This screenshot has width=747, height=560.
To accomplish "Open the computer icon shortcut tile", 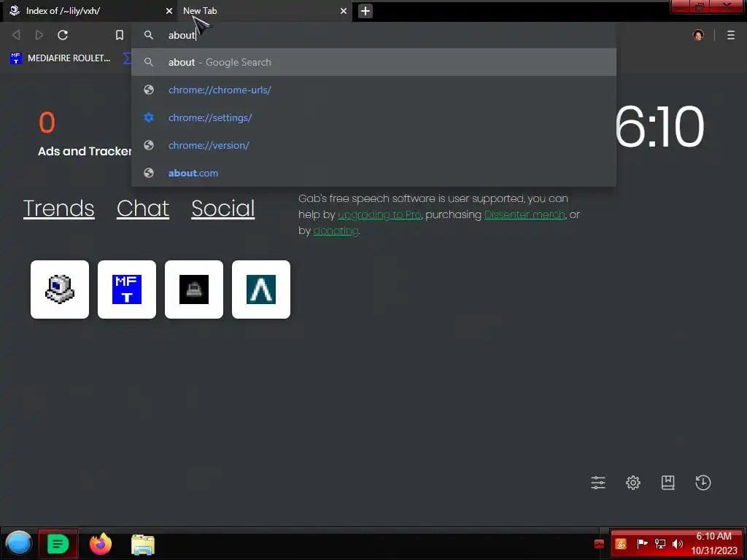I will [60, 289].
